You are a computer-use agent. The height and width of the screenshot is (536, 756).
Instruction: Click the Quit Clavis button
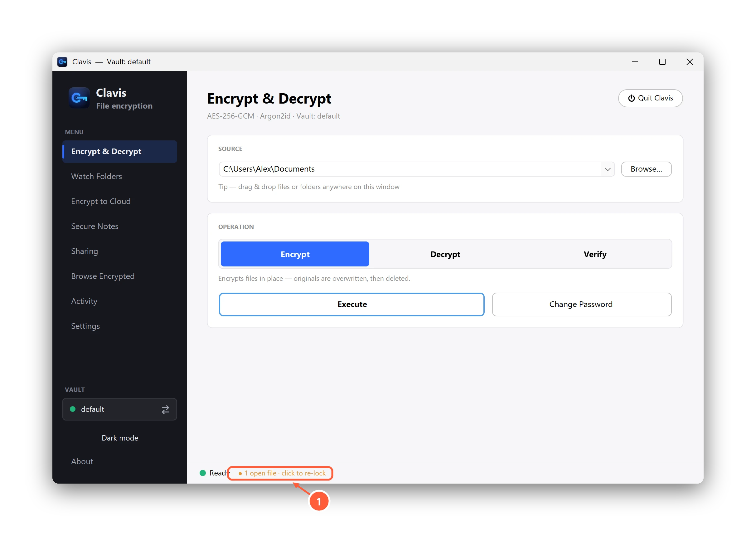650,98
